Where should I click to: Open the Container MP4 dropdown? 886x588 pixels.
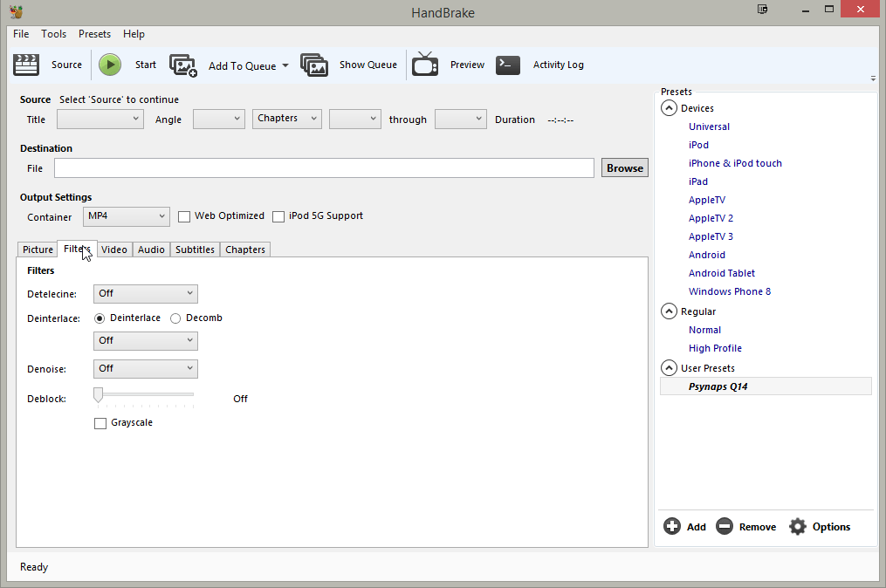(x=127, y=216)
